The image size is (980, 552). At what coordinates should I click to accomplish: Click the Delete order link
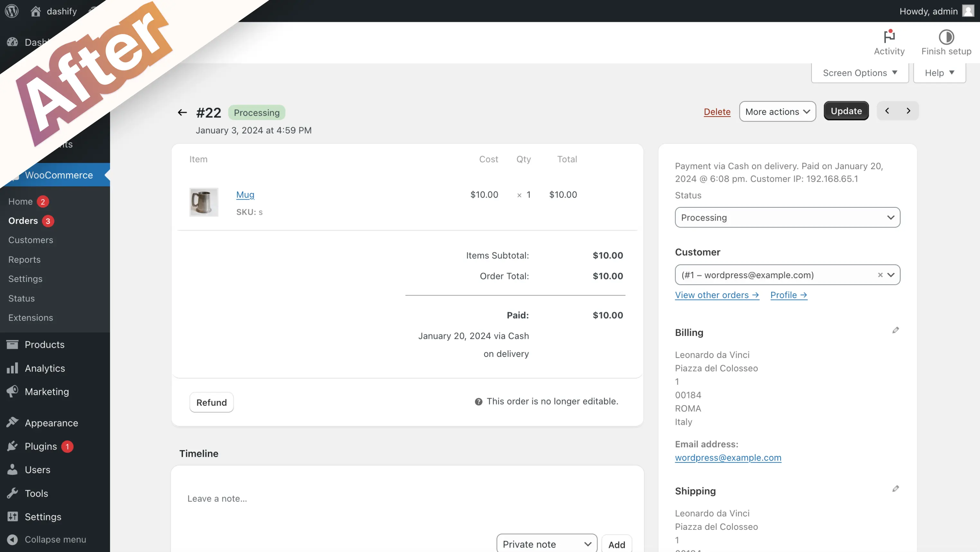coord(717,111)
